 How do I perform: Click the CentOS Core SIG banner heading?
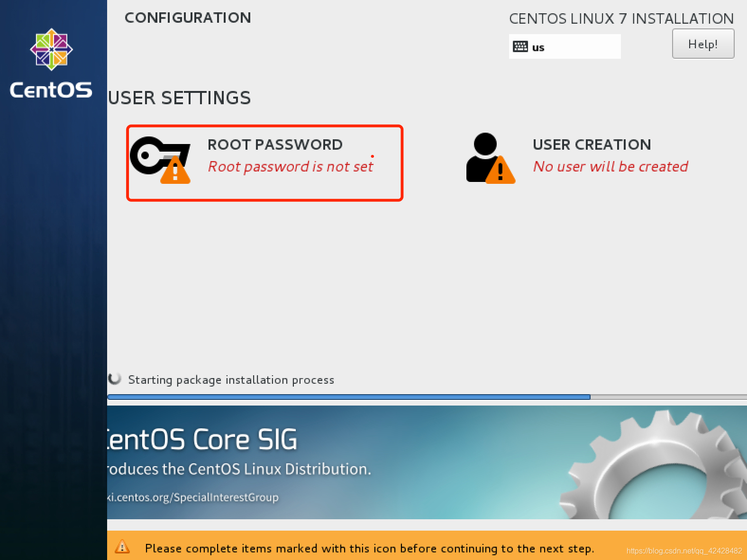pos(202,439)
